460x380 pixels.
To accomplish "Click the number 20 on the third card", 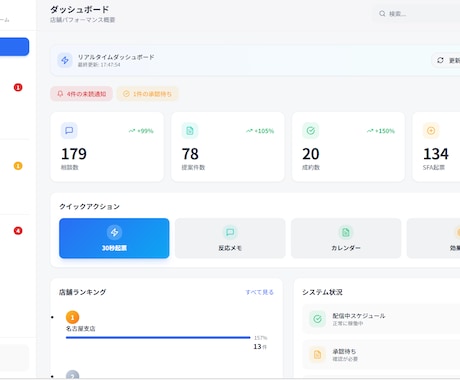I will click(x=311, y=154).
